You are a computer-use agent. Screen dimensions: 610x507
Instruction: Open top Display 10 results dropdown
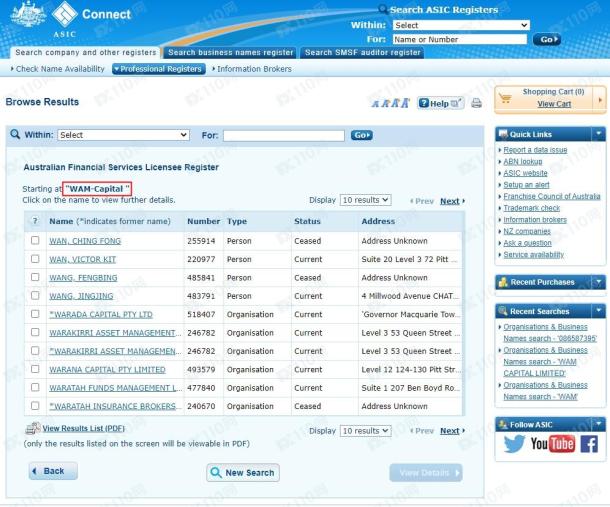tap(365, 200)
